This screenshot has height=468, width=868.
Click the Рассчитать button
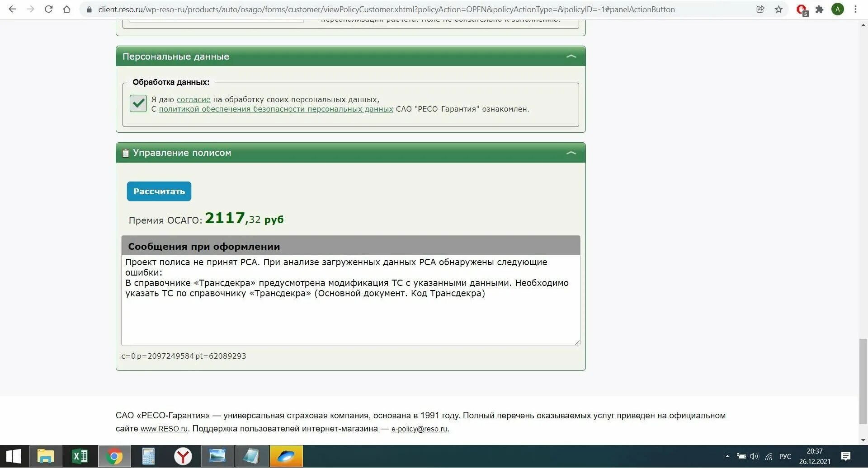pyautogui.click(x=159, y=192)
